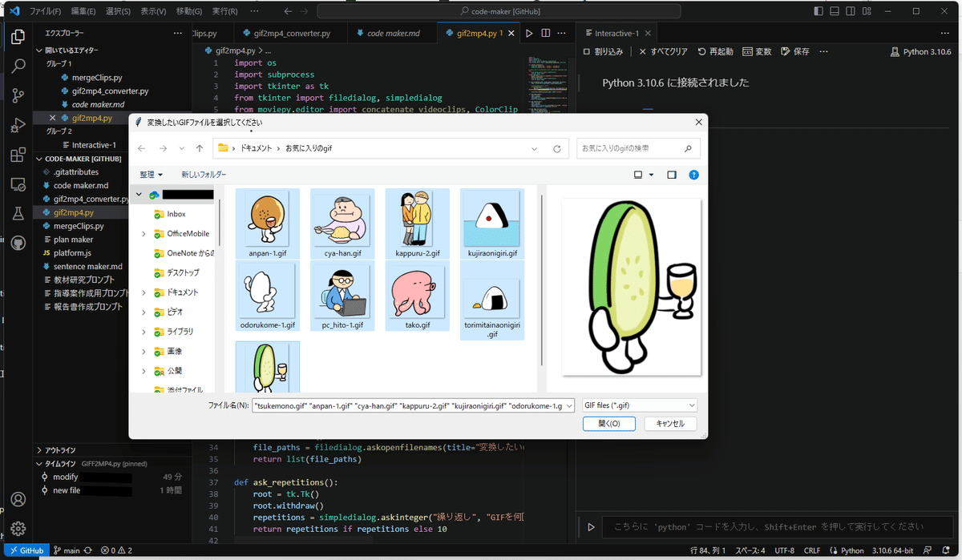Go up one folder in the file dialog
Viewport: 962px width, 560px height.
(x=200, y=148)
